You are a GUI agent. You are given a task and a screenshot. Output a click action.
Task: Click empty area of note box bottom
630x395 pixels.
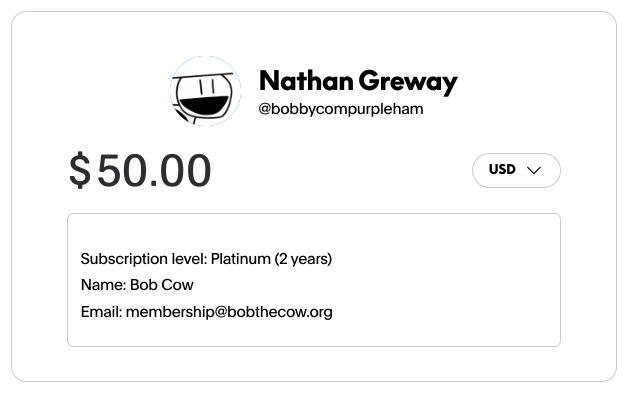click(314, 334)
